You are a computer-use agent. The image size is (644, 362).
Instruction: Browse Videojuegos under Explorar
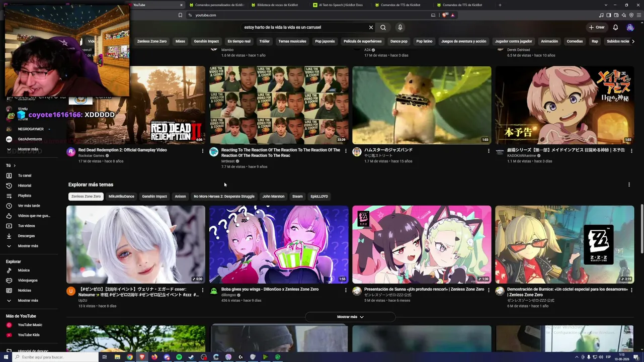pos(28,281)
